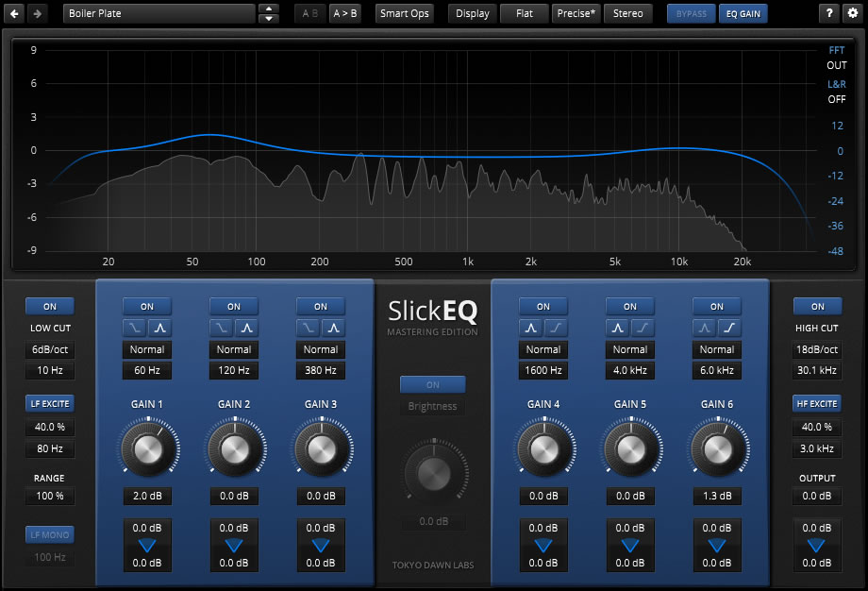The image size is (868, 591).
Task: Toggle the BYPASS button
Action: [692, 13]
